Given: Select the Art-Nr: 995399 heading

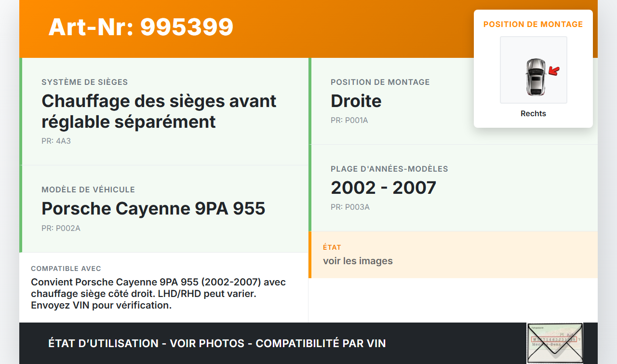Looking at the screenshot, I should point(141,27).
